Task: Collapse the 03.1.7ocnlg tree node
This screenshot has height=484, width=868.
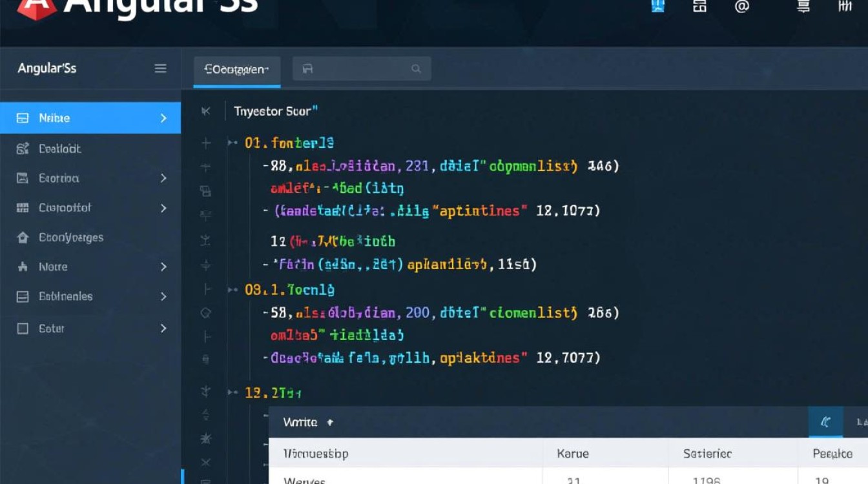Action: tap(231, 290)
